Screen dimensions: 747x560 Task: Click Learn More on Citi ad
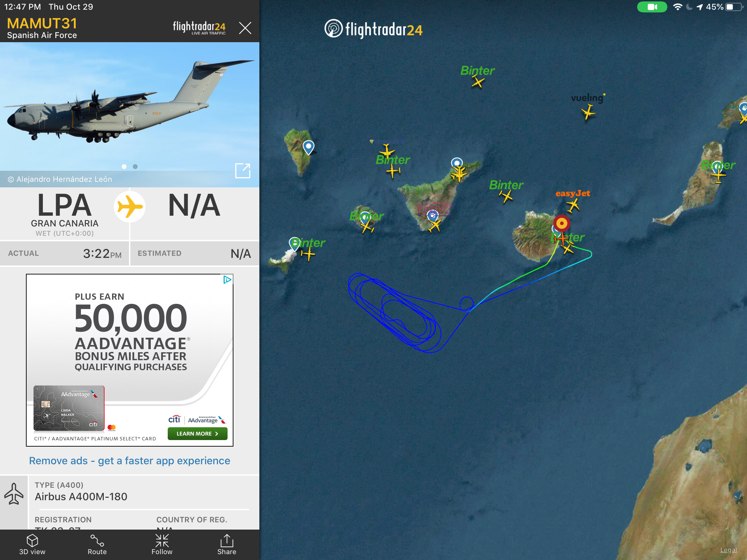(197, 433)
